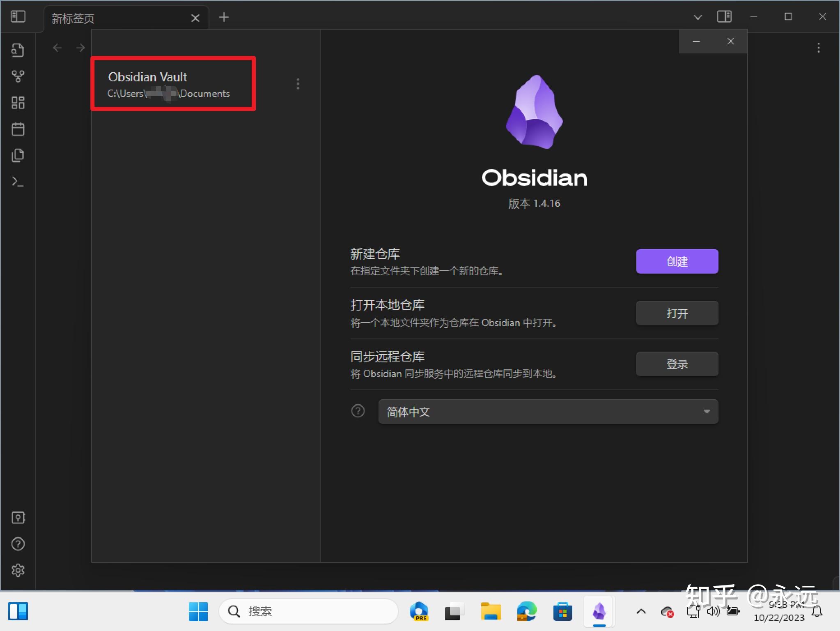Toggle the sidebar panel icon at top left
The width and height of the screenshot is (840, 631).
pos(18,16)
